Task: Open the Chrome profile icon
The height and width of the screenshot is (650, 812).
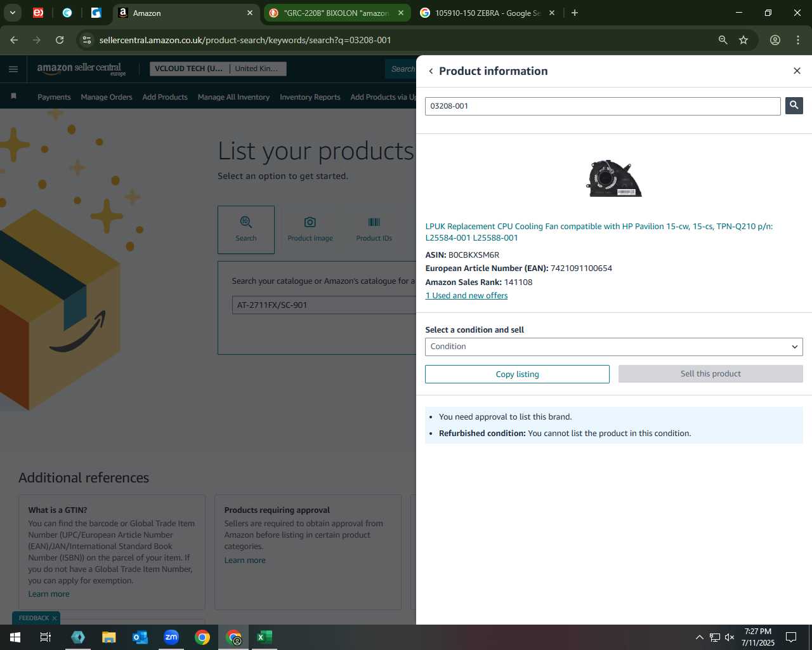Action: click(775, 40)
